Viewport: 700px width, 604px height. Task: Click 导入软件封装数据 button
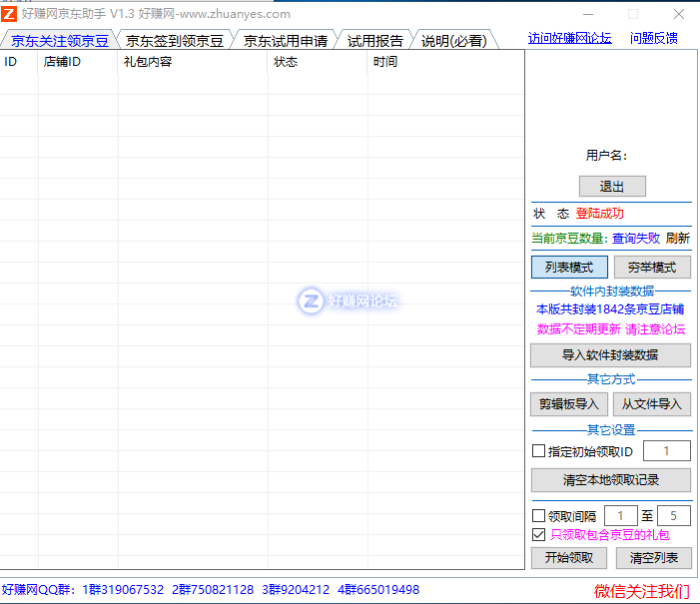pyautogui.click(x=610, y=355)
